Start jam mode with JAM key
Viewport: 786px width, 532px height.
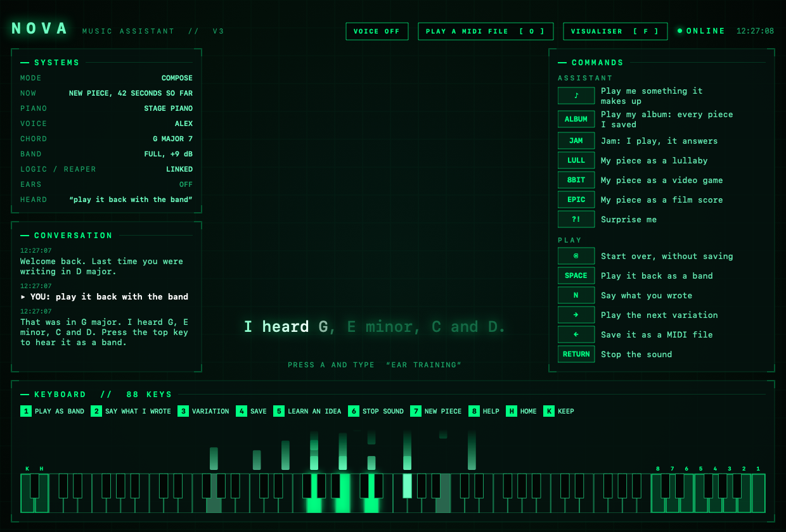click(x=576, y=141)
